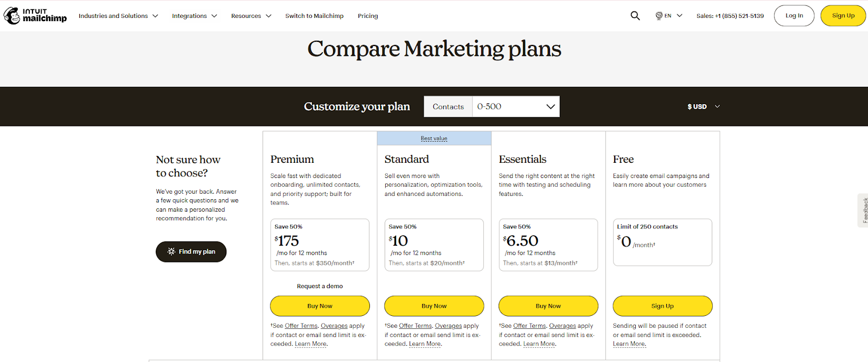The image size is (868, 362).
Task: Click Buy Now under the Standard plan
Action: pos(433,306)
